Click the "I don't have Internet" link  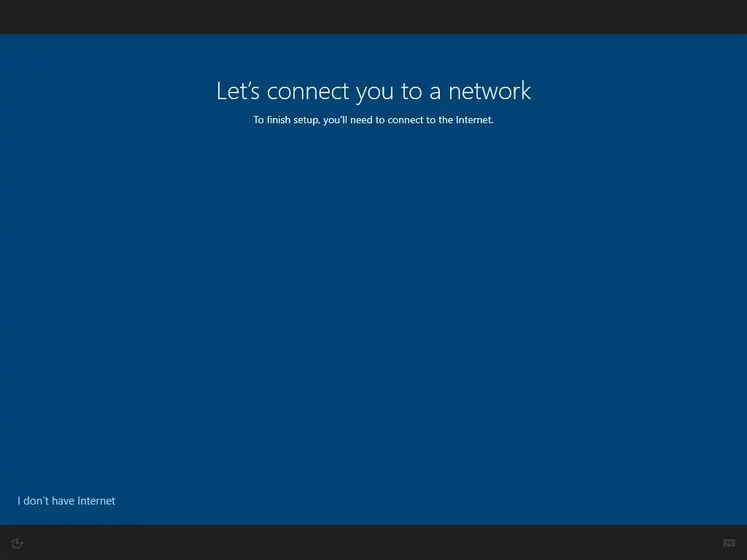coord(66,500)
